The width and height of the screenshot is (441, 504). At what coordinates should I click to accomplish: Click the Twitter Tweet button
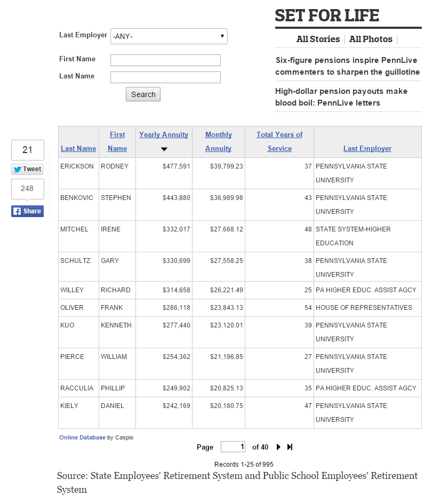coord(27,169)
